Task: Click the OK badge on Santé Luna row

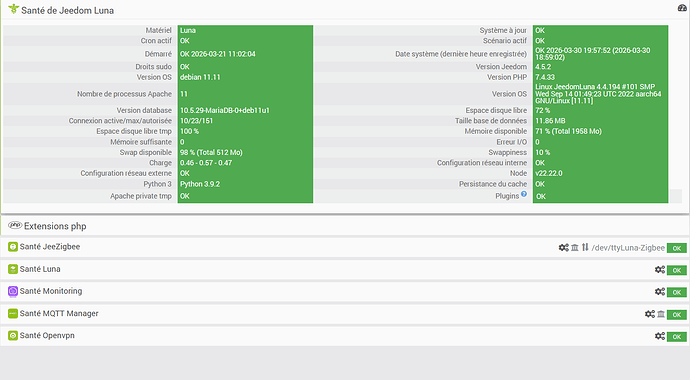Action: [677, 270]
